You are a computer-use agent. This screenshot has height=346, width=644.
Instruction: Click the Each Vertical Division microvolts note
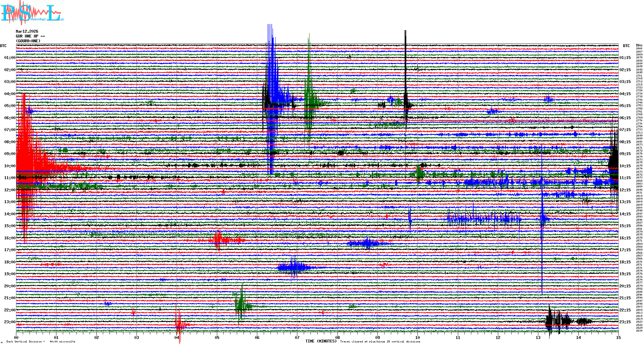(x=41, y=342)
